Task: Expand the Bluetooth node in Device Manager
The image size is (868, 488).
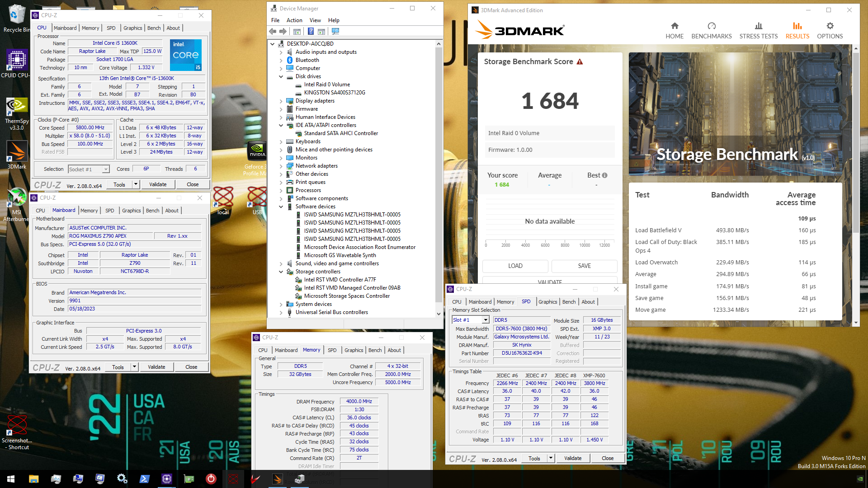Action: tap(280, 61)
